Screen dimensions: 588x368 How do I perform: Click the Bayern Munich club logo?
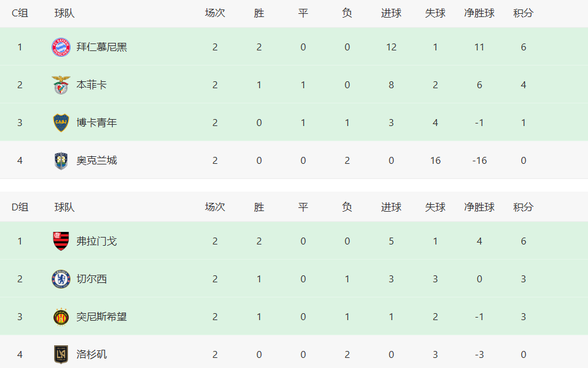coord(60,47)
